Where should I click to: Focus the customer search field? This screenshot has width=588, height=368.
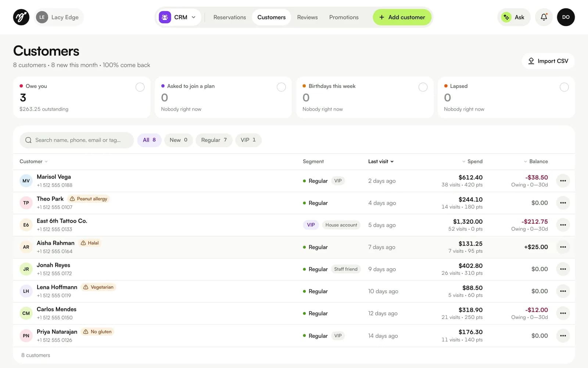(x=76, y=140)
